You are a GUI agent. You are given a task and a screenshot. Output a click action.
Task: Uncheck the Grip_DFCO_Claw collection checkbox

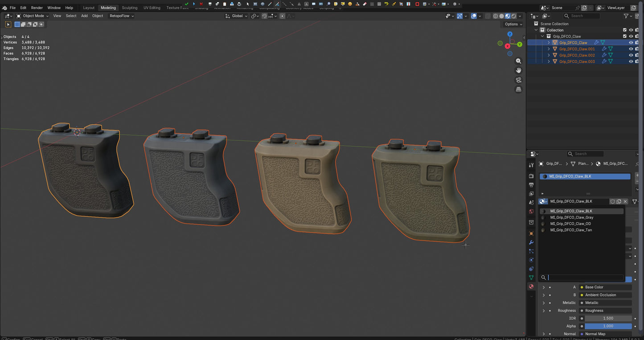[625, 37]
